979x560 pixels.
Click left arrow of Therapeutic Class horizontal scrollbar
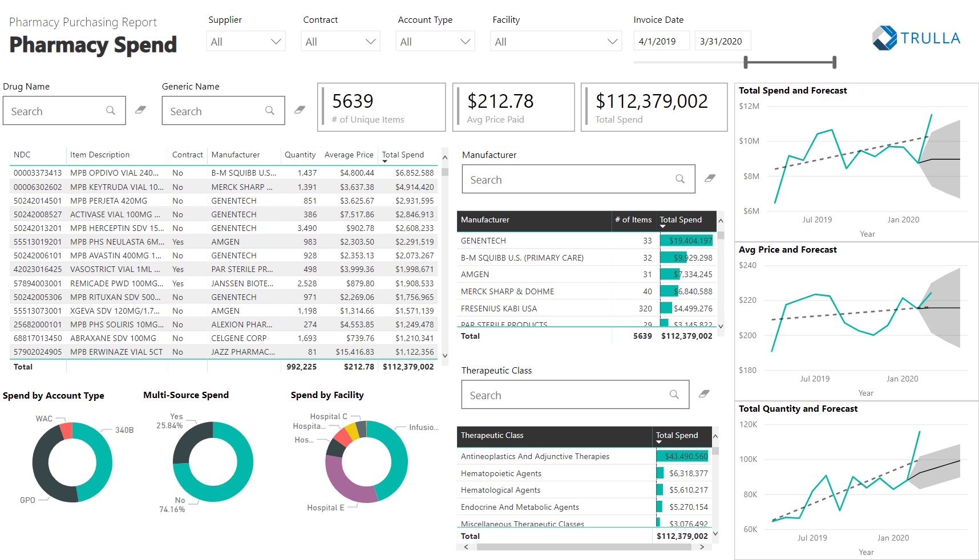coord(466,547)
